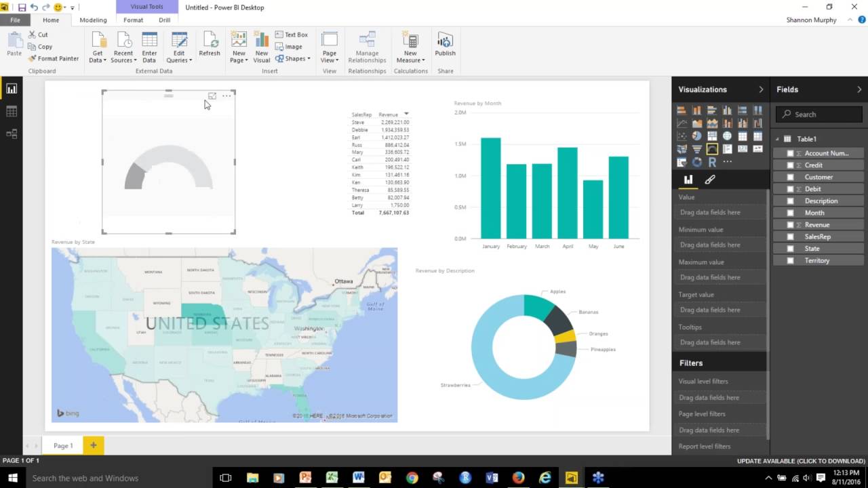Image resolution: width=868 pixels, height=488 pixels.
Task: Choose the clustered column chart visualization
Action: tap(727, 110)
